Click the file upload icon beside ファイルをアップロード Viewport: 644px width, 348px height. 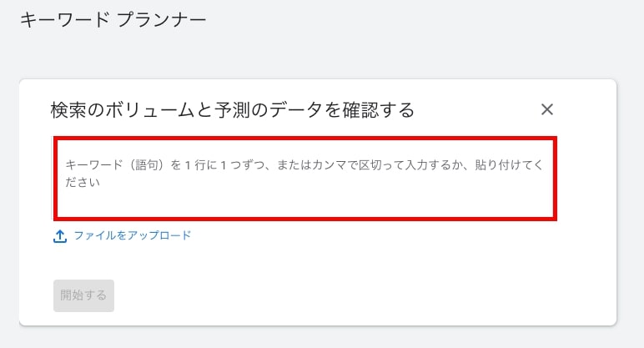[60, 236]
